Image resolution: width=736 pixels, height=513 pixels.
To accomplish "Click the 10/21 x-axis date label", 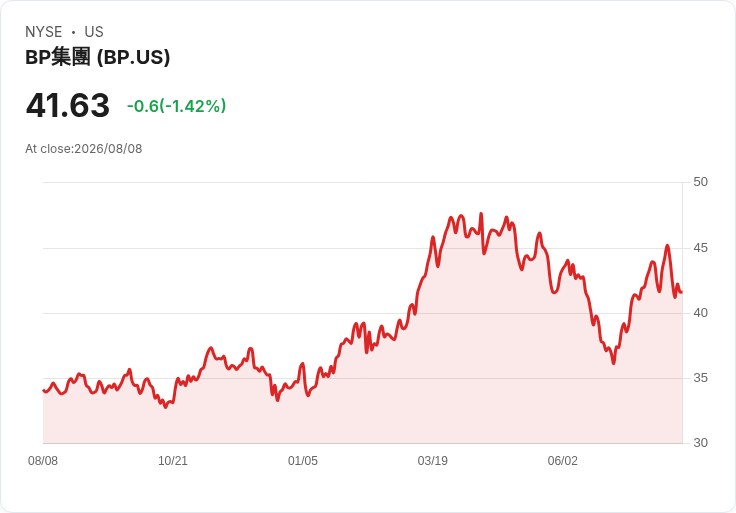I will click(x=173, y=461).
